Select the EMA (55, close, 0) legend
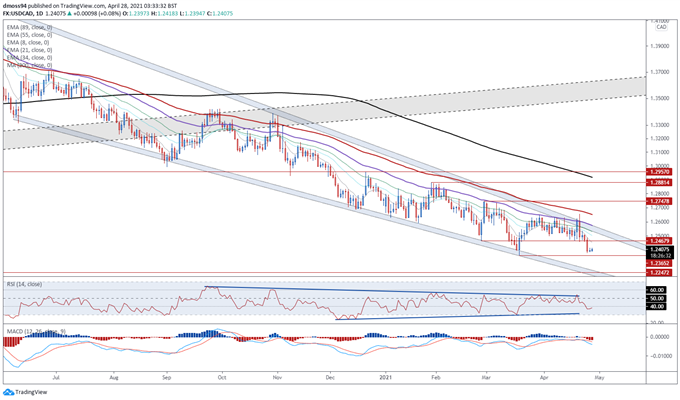The width and height of the screenshot is (680, 400). [29, 35]
